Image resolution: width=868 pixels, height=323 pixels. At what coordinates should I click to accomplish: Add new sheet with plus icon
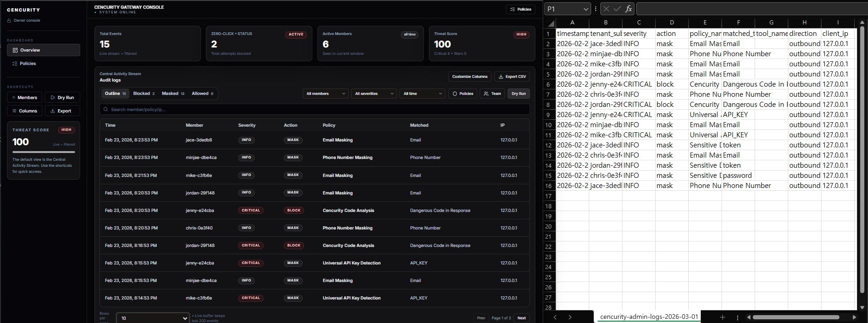tap(722, 317)
